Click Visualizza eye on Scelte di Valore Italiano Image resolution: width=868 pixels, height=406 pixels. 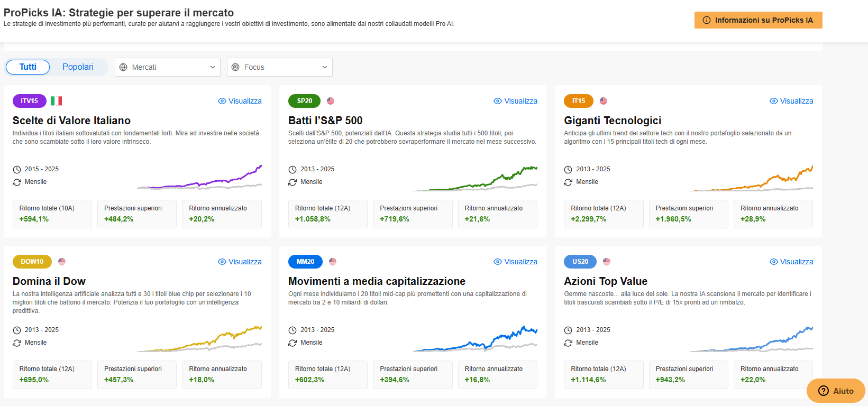[x=222, y=101]
